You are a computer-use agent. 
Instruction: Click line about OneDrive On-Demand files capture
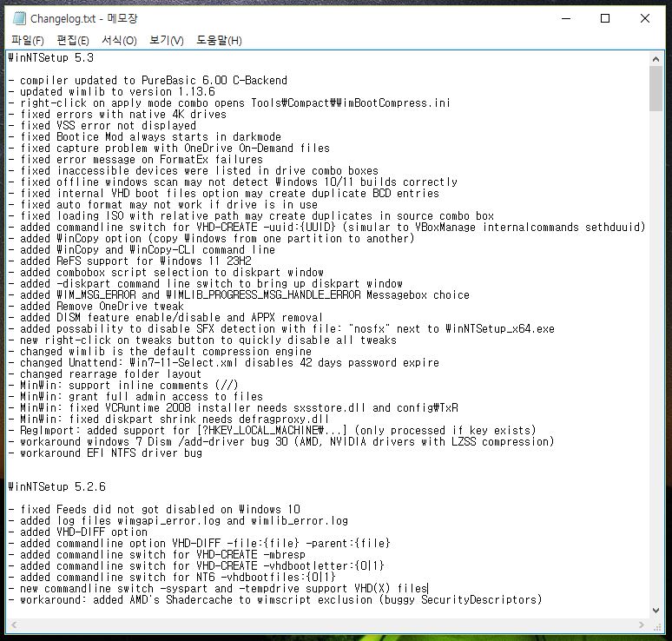point(168,148)
